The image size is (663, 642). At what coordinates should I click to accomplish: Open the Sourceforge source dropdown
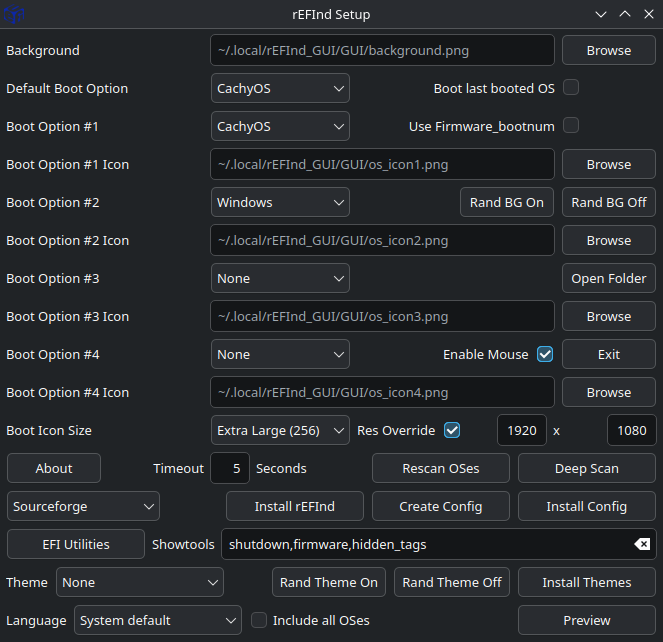83,506
